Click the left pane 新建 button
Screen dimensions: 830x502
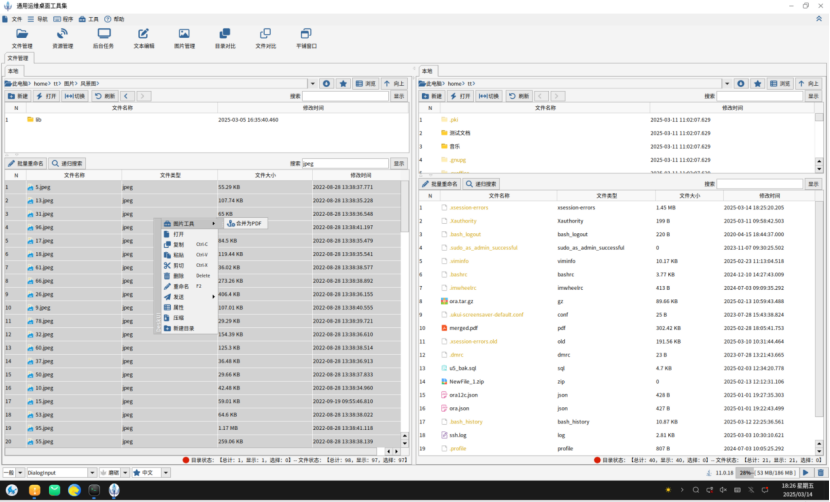click(18, 96)
